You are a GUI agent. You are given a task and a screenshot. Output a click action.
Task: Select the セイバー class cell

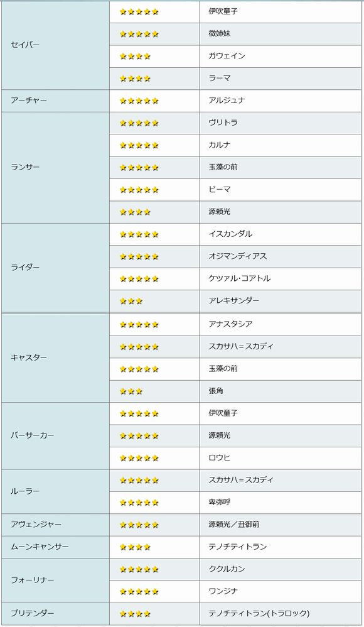[x=55, y=45]
